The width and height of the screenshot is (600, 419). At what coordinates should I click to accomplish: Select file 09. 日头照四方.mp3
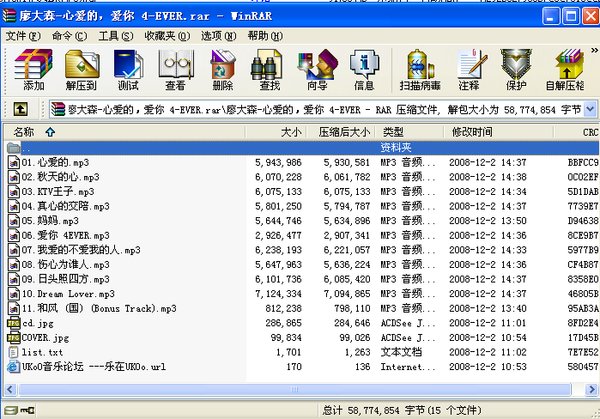click(x=303, y=279)
